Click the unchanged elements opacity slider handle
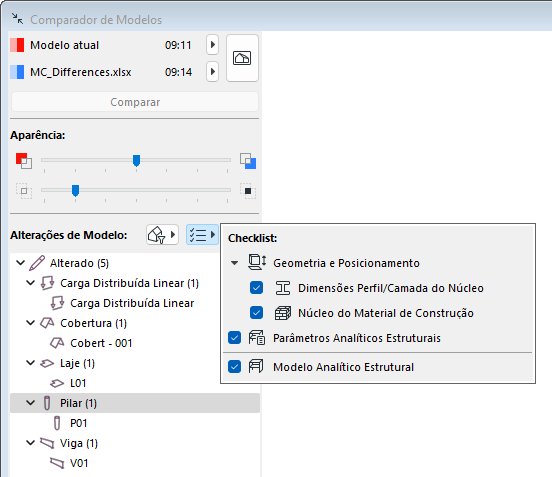 pos(75,190)
